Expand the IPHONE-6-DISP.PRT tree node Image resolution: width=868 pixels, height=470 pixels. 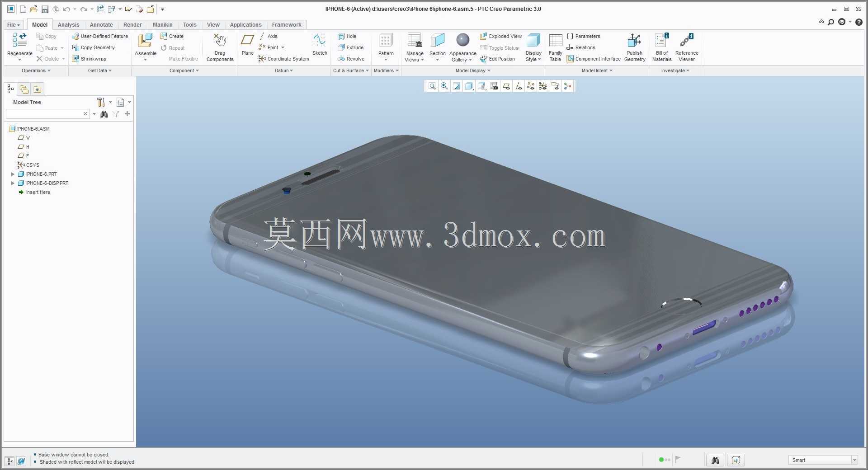[13, 183]
